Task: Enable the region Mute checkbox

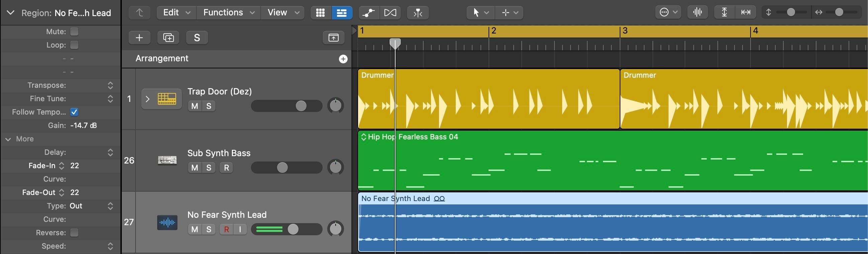Action: coord(74,31)
